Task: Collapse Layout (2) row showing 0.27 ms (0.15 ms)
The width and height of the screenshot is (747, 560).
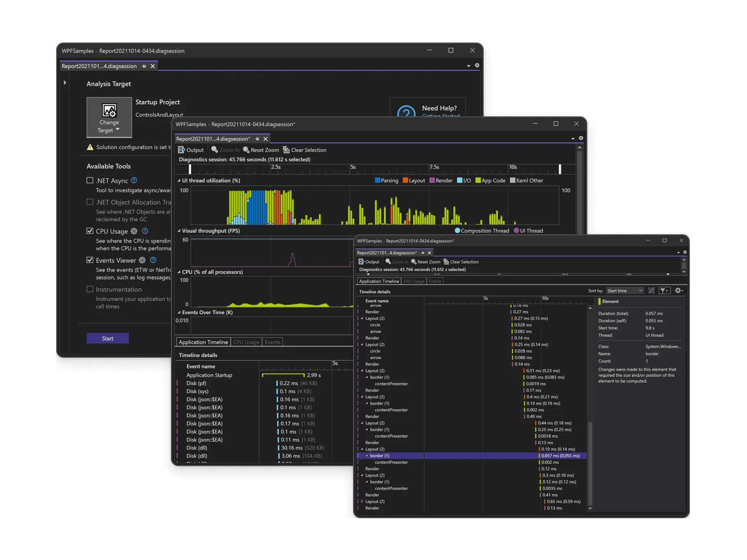Action: (x=362, y=319)
